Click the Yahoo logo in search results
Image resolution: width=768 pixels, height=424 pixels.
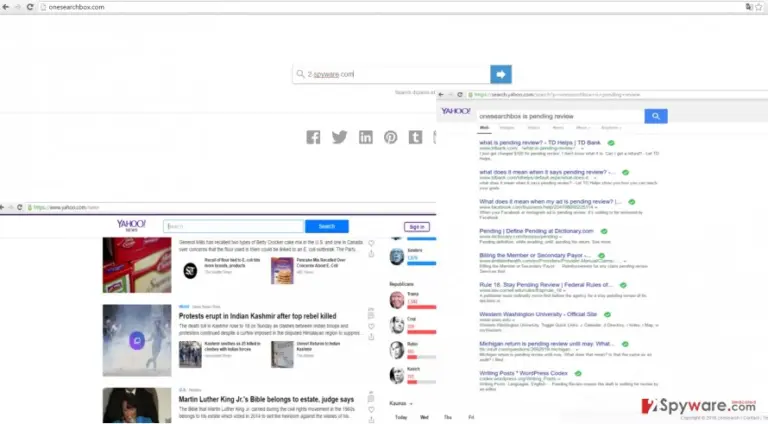point(456,111)
